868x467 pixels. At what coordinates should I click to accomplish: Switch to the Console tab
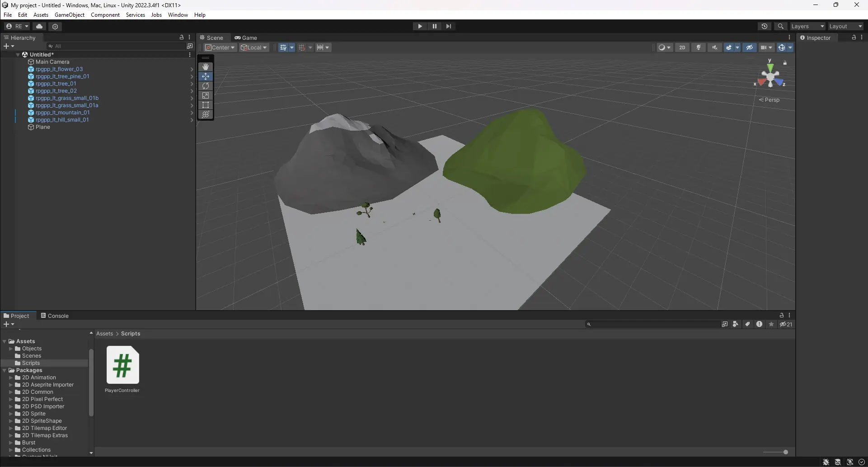pos(55,316)
